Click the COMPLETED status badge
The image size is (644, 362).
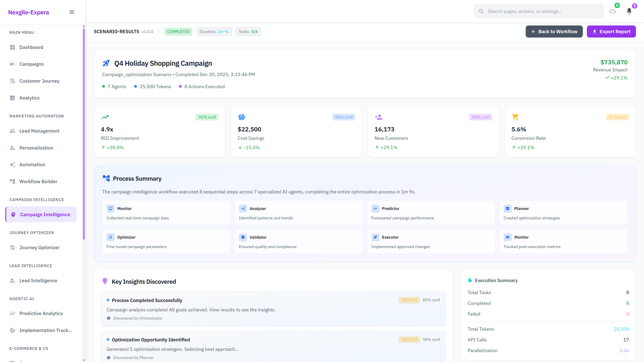178,32
